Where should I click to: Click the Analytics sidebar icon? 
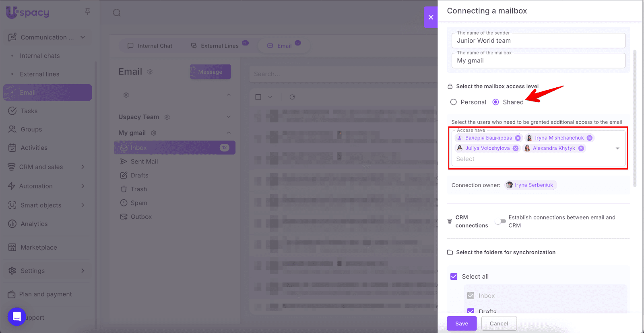[x=12, y=224]
